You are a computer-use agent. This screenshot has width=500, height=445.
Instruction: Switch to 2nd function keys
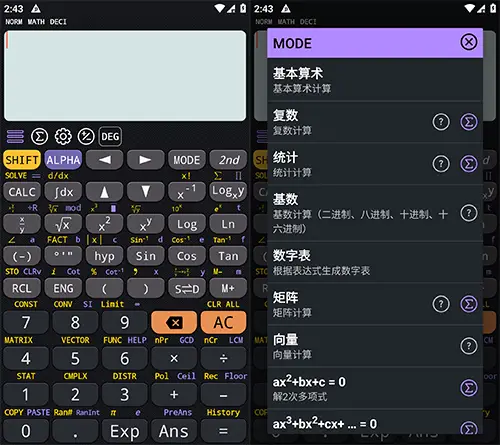228,160
